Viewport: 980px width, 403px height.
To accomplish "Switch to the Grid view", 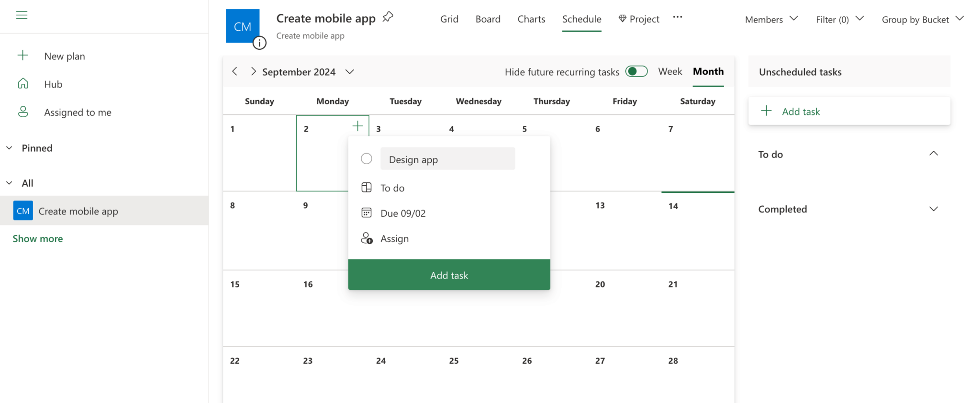I will [x=449, y=19].
